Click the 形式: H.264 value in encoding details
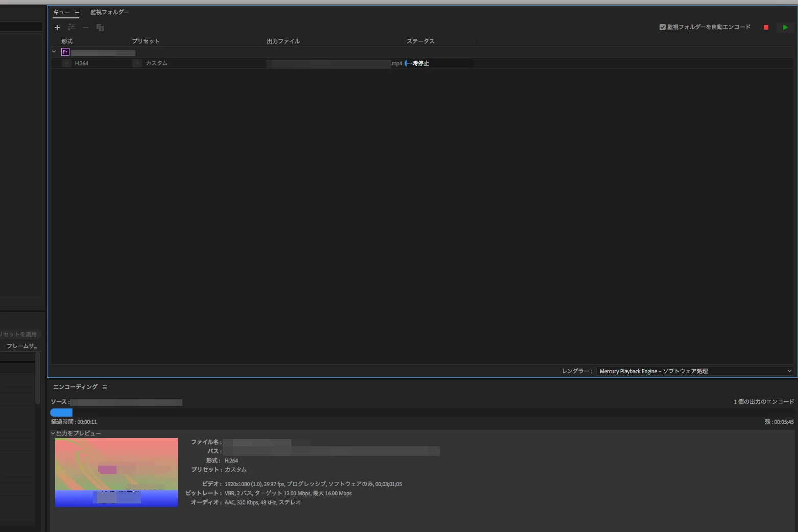798x532 pixels. coord(231,461)
